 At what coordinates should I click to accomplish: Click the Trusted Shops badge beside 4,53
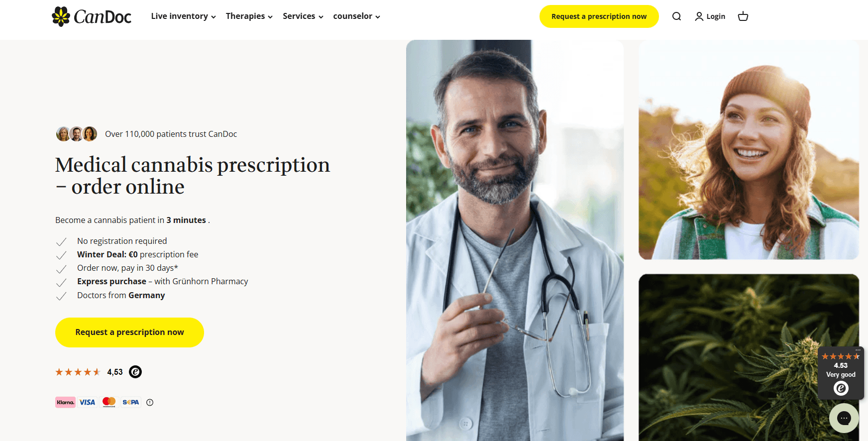tap(135, 372)
